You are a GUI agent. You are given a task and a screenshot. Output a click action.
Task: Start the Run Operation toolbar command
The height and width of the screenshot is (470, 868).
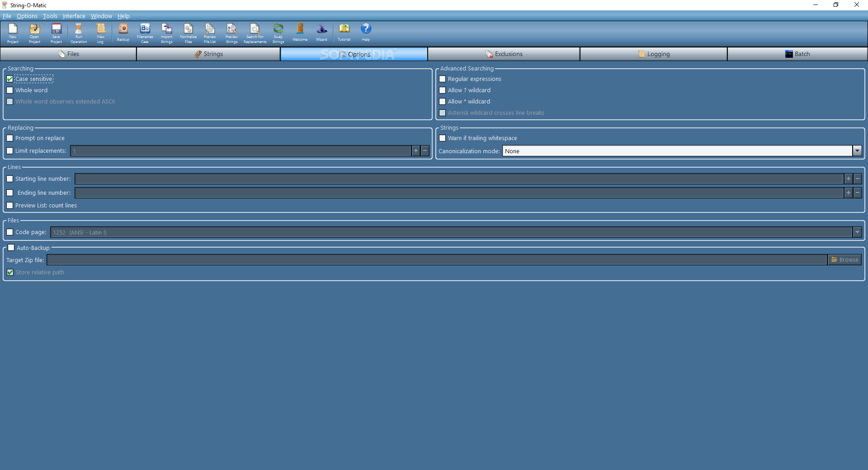pos(79,33)
